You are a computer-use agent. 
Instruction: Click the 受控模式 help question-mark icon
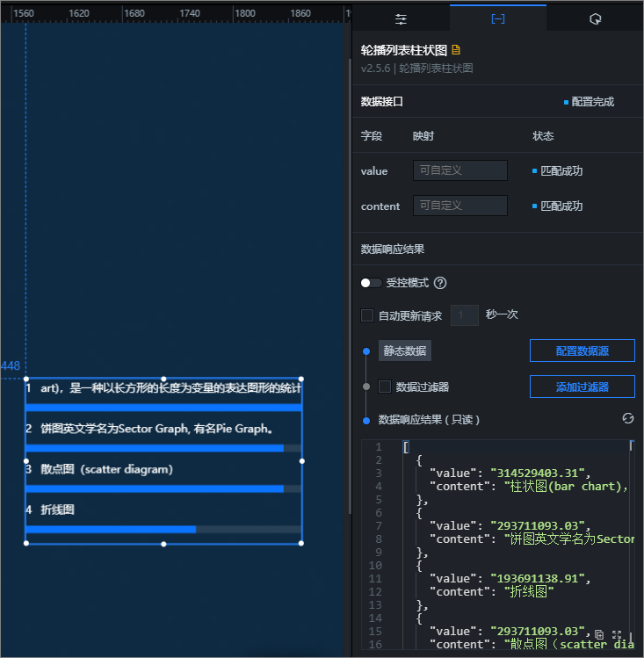[440, 283]
